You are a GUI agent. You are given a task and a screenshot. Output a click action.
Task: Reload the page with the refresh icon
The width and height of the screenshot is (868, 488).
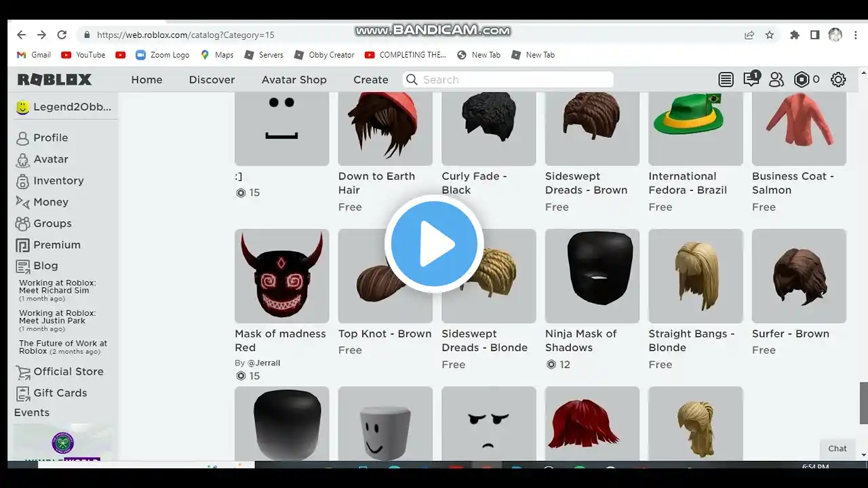point(62,35)
